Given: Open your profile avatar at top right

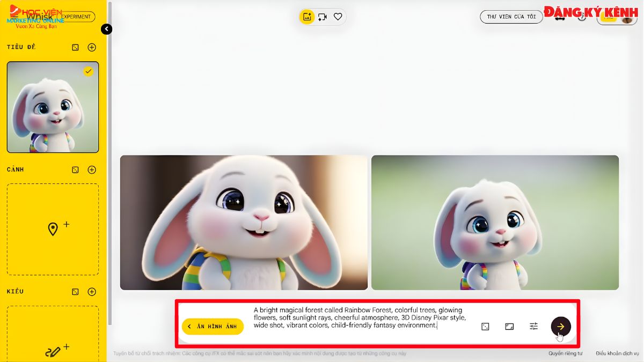Looking at the screenshot, I should [627, 19].
